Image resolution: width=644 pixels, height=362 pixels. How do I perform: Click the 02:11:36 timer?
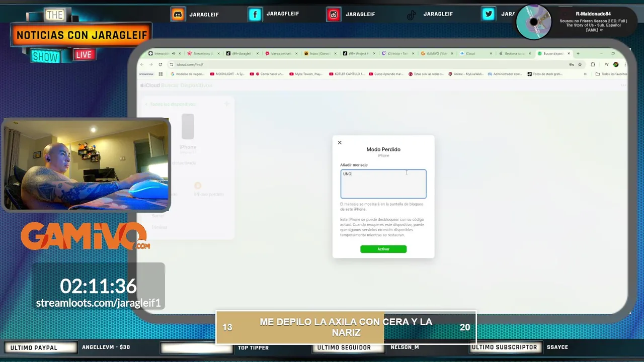click(98, 286)
